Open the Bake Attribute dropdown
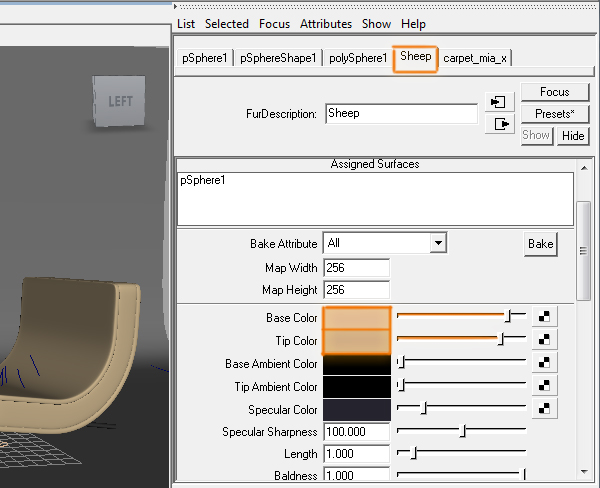Screen dimensions: 600x488 [x=438, y=243]
